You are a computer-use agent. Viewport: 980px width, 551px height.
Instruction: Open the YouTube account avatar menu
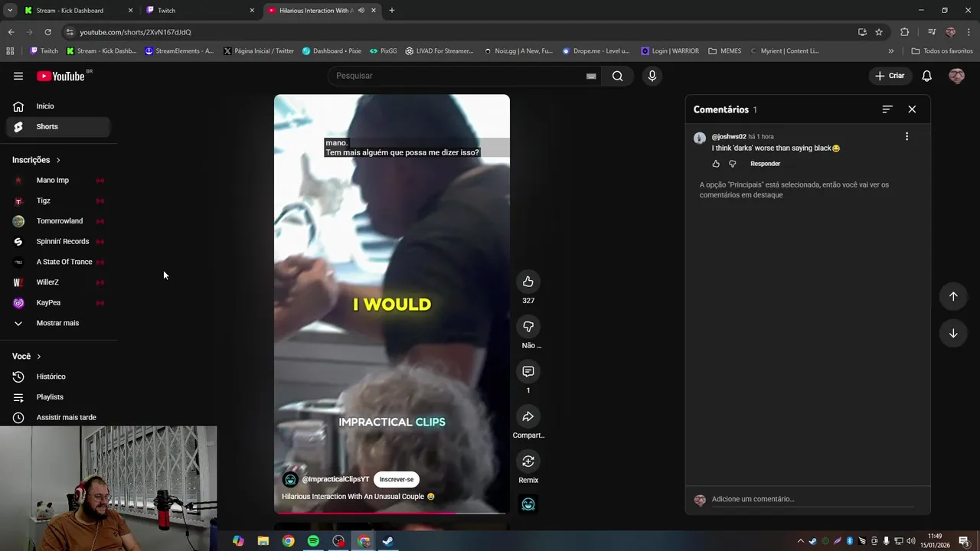click(x=956, y=76)
